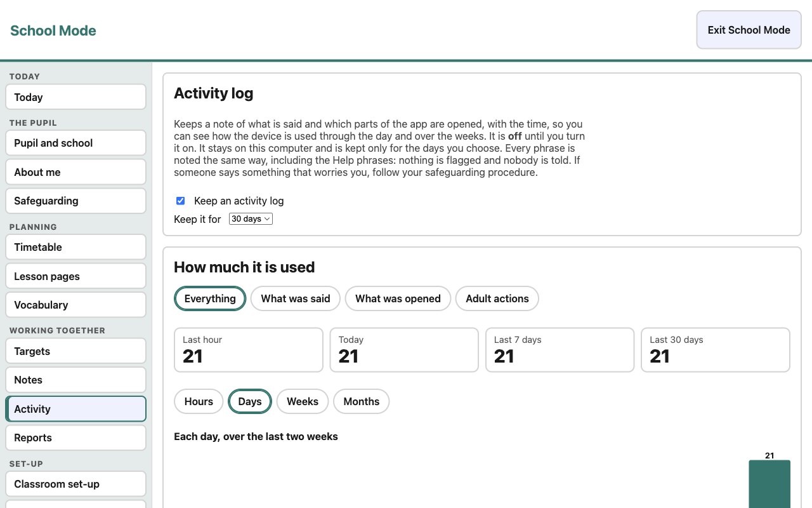
Task: Open the Vocabulary page
Action: click(x=75, y=305)
